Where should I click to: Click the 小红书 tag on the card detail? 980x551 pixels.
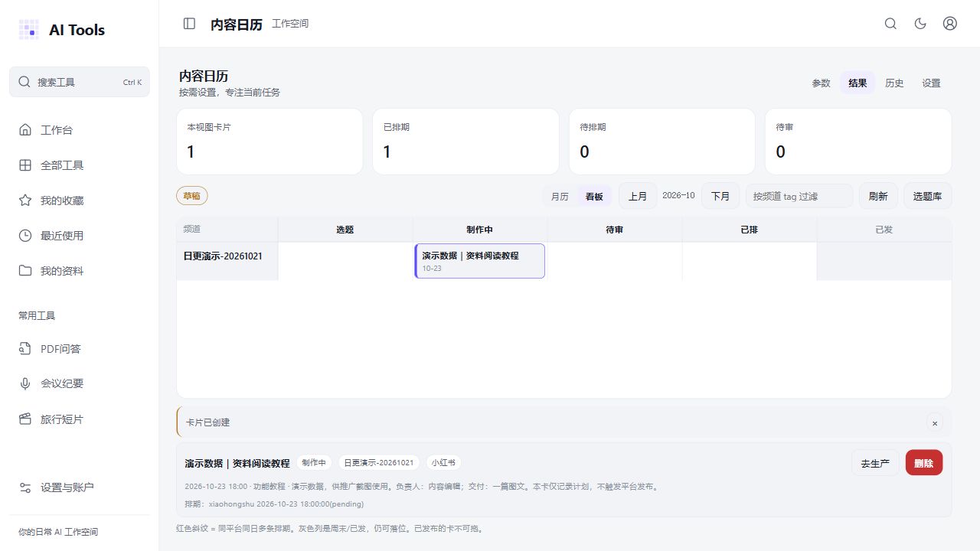[x=443, y=463]
